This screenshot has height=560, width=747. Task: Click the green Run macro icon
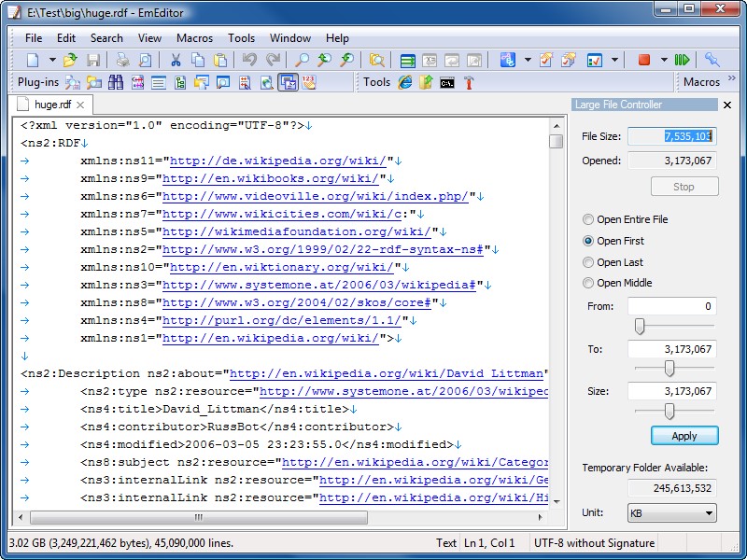point(683,60)
